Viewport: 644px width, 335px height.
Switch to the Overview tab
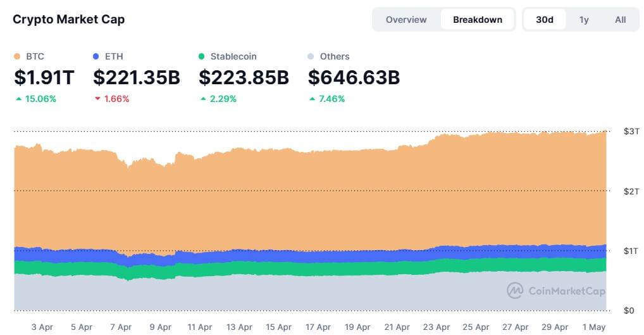coord(406,20)
